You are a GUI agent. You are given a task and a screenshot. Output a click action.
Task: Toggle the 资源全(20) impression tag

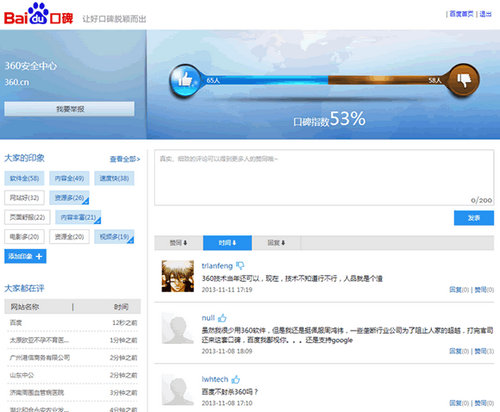69,237
